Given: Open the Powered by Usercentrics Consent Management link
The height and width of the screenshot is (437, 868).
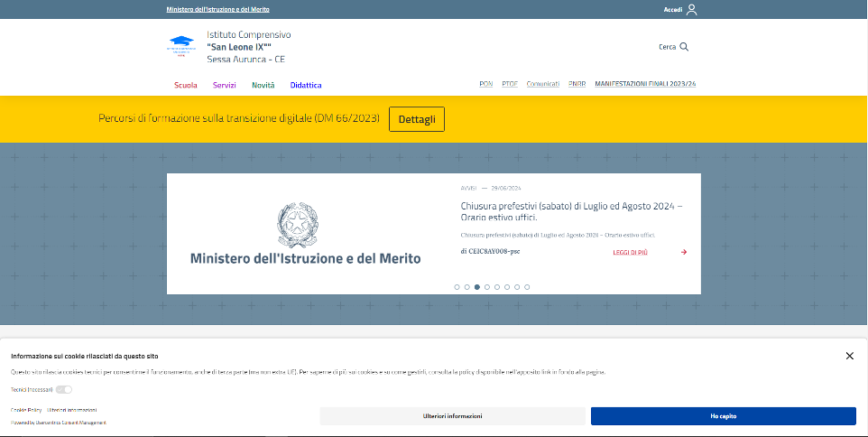Looking at the screenshot, I should (x=59, y=423).
